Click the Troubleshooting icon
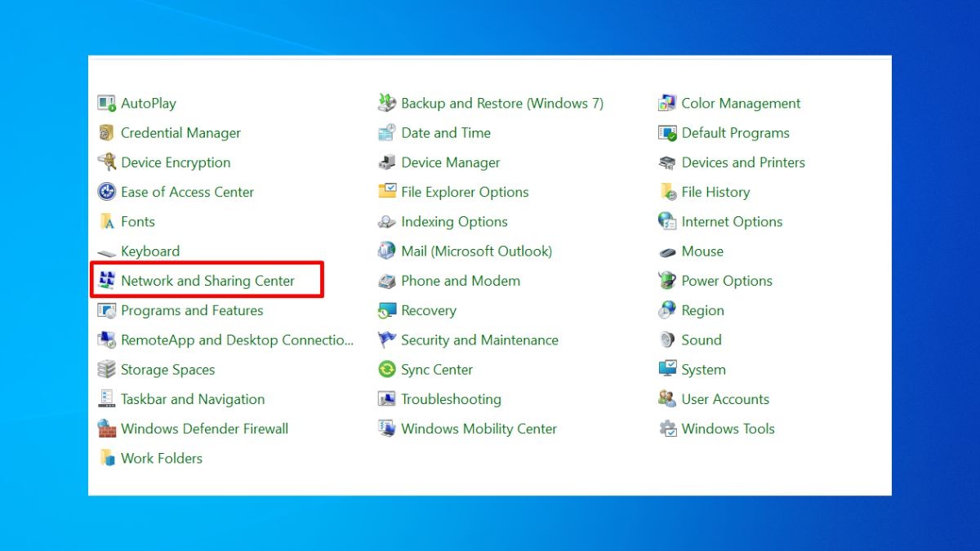Viewport: 980px width, 551px height. pyautogui.click(x=387, y=399)
